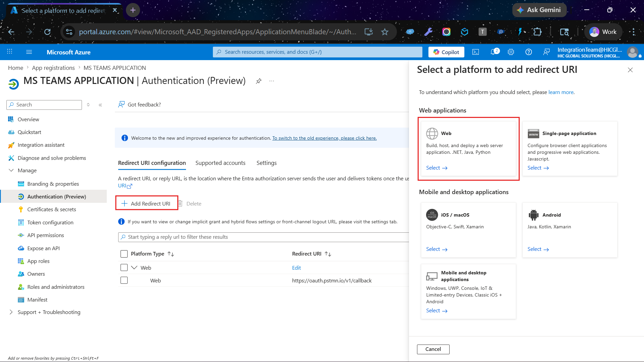Click the Help question mark icon

528,52
